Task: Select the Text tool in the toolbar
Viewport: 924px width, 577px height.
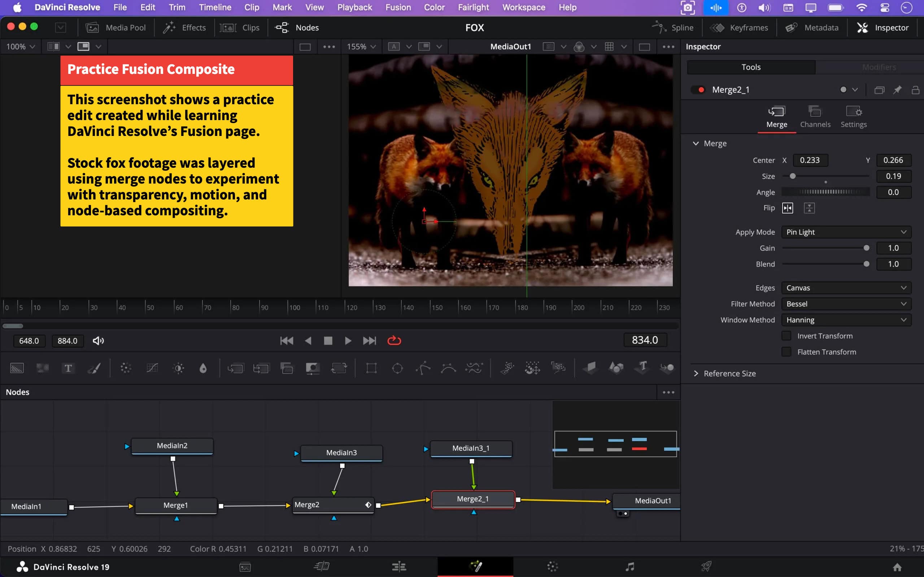Action: tap(68, 368)
